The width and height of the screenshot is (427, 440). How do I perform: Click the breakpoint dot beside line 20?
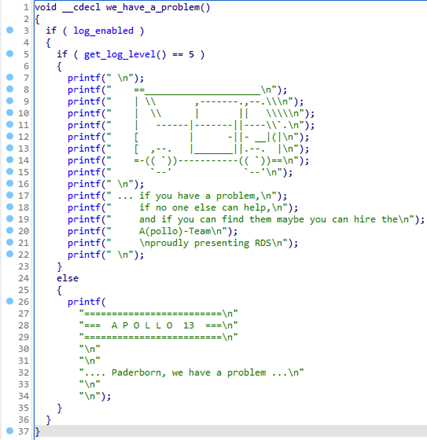point(10,230)
